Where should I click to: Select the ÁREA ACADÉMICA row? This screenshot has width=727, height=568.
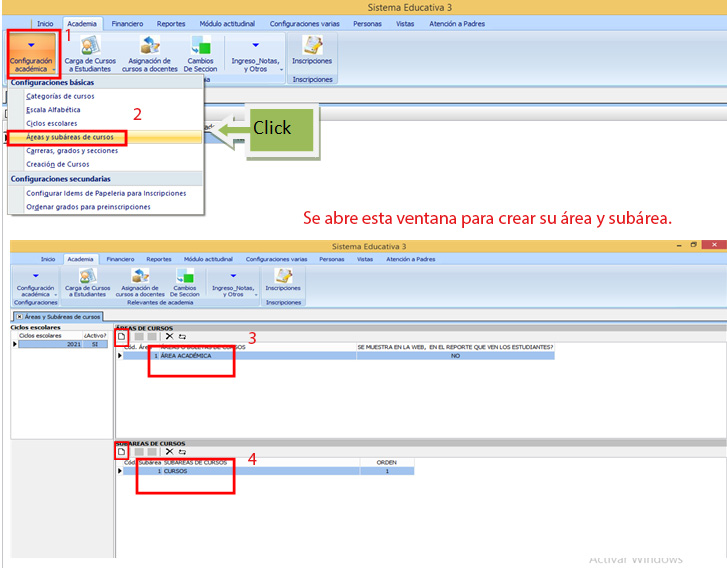(185, 356)
